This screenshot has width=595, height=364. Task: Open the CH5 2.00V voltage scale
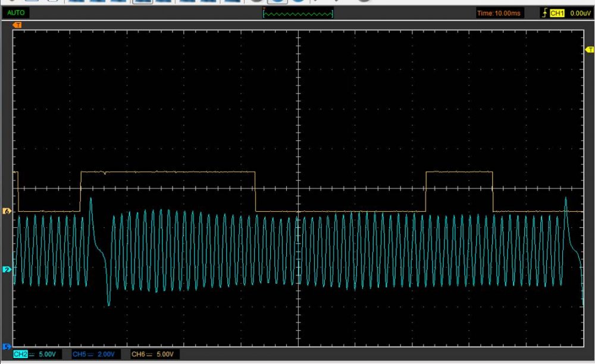point(107,354)
